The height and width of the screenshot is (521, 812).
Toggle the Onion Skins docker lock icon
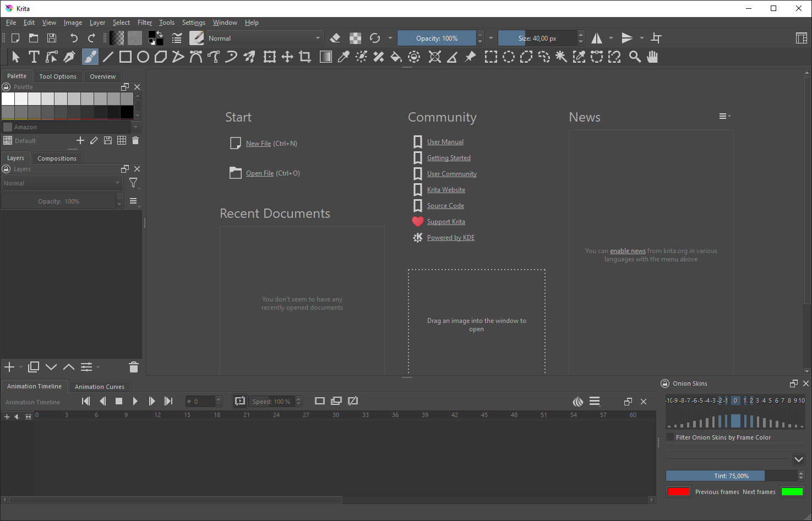click(665, 383)
